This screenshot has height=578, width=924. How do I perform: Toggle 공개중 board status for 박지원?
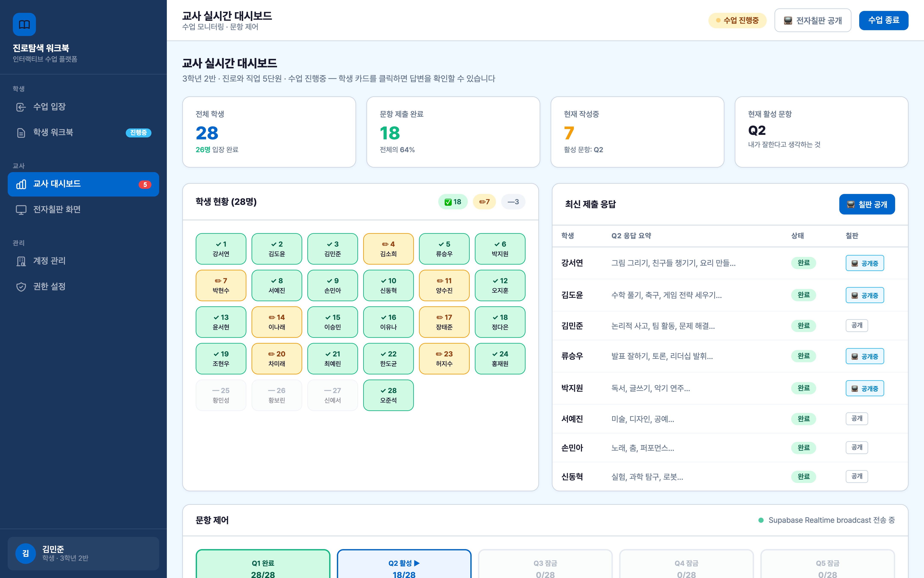click(865, 388)
